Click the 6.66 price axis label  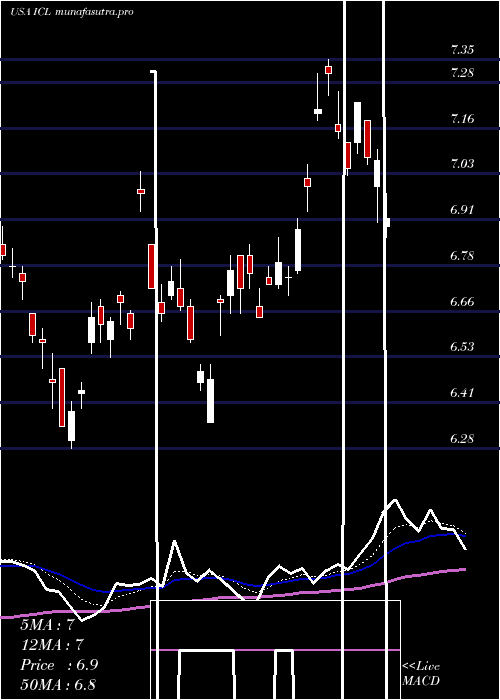point(462,302)
